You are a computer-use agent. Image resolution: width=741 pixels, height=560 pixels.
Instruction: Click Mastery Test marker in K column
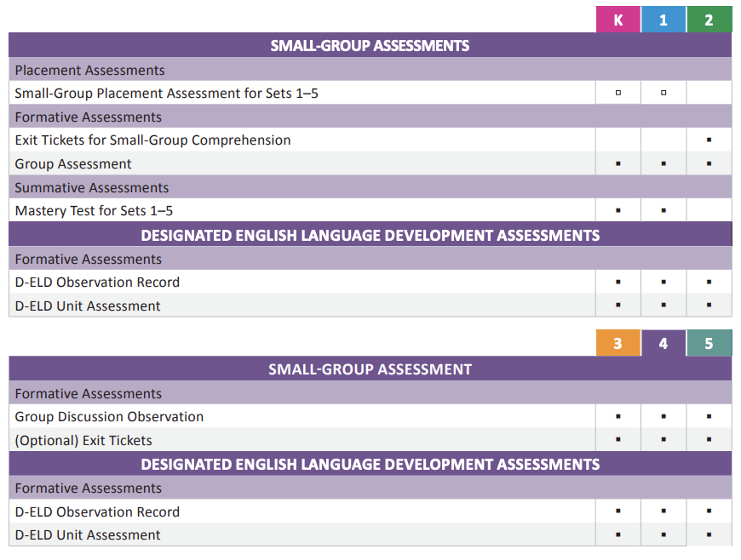618,210
